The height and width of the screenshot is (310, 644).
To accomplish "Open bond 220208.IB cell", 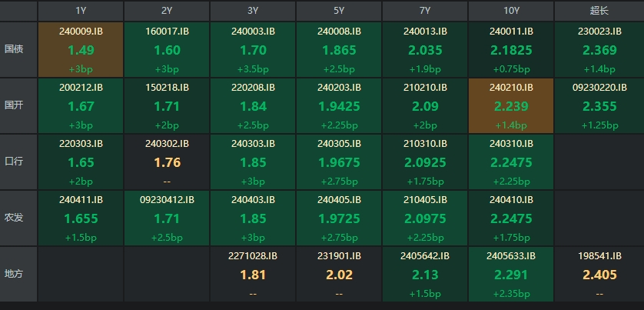I will click(253, 105).
